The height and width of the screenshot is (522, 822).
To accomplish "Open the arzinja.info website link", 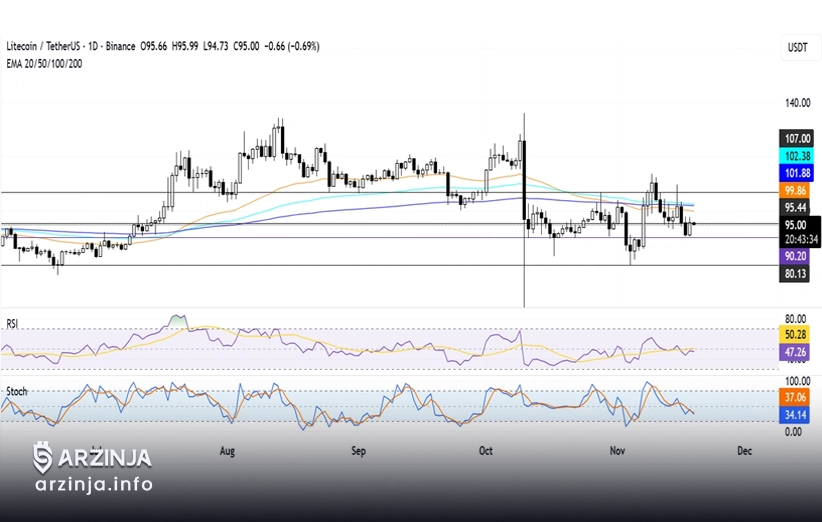I will [93, 485].
